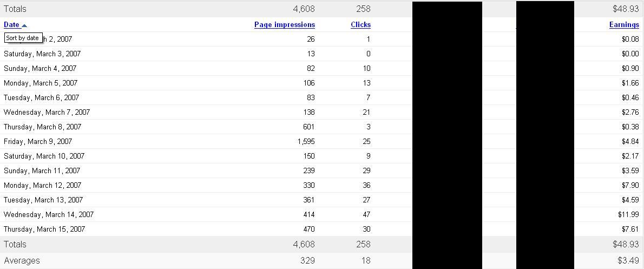
Task: Sort by Page impressions column header
Action: (285, 25)
